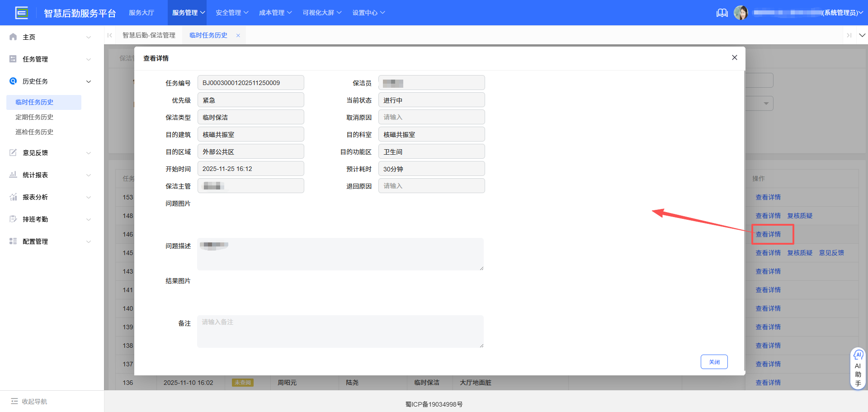Select the 历史任务 magnifier icon
Viewport: 868px width, 412px height.
(x=13, y=81)
